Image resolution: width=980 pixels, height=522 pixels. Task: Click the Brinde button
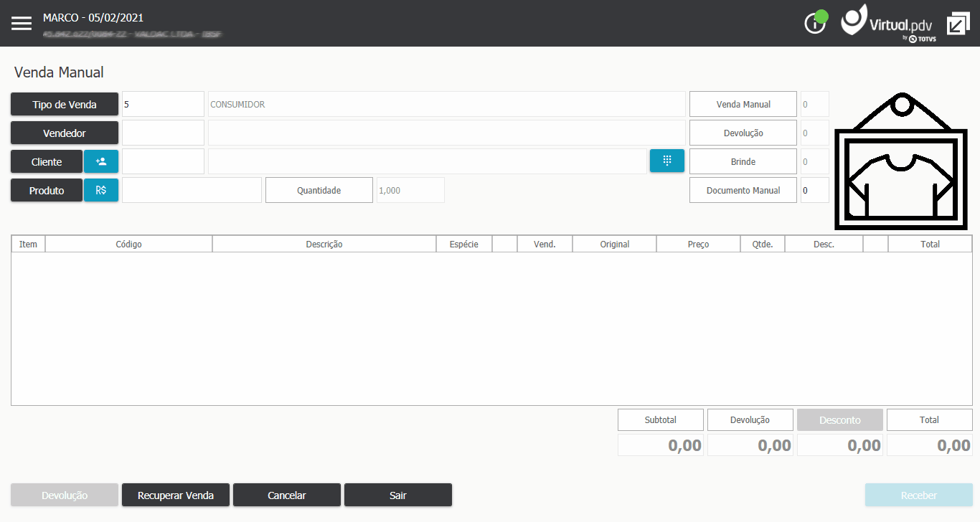(x=743, y=161)
